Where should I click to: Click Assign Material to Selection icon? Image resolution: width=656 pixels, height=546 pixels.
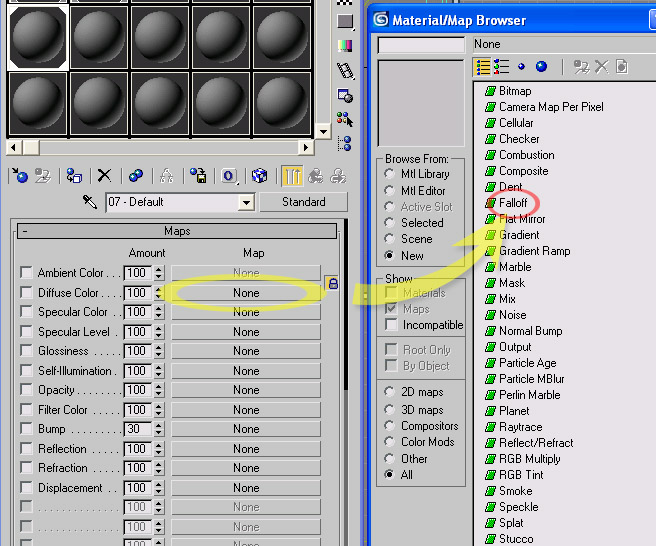click(74, 176)
